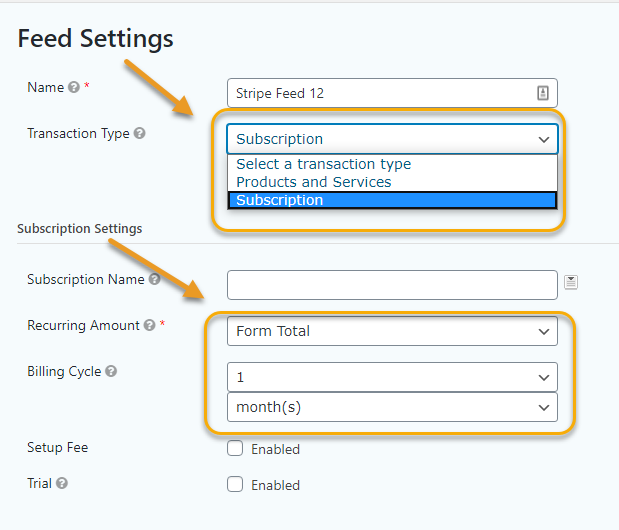Enable the Setup Fee checkbox
The width and height of the screenshot is (619, 530).
(x=235, y=448)
